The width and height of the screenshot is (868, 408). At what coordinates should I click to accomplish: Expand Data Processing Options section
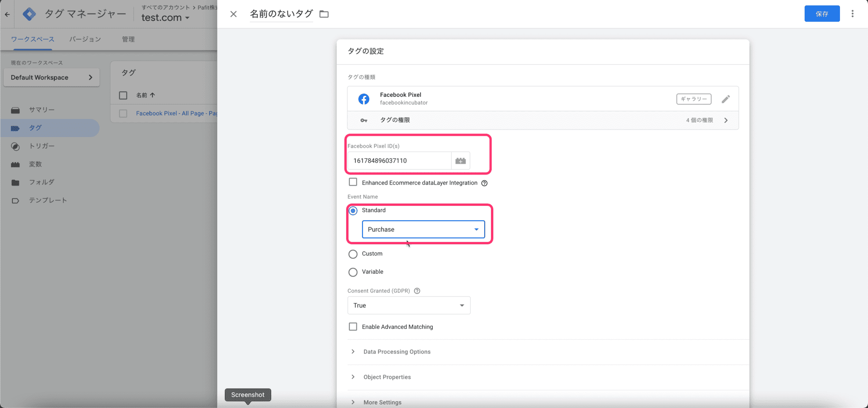pos(397,352)
